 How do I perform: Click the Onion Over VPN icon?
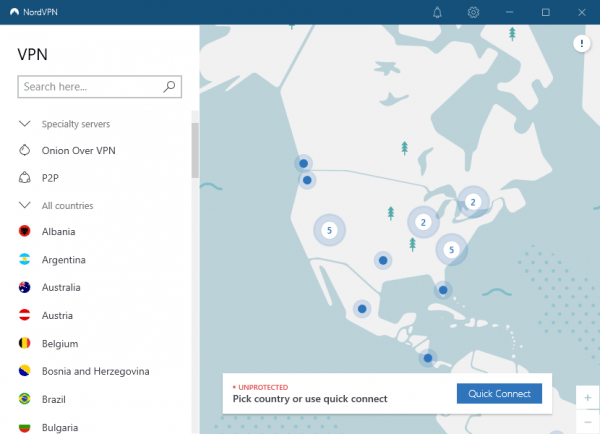pyautogui.click(x=25, y=150)
